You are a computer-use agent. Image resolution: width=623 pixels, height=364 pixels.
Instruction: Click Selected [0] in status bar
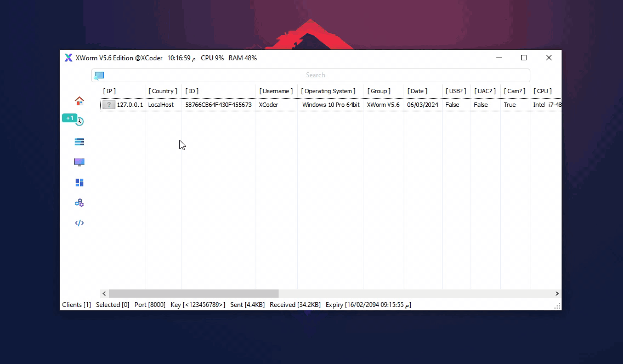tap(112, 305)
